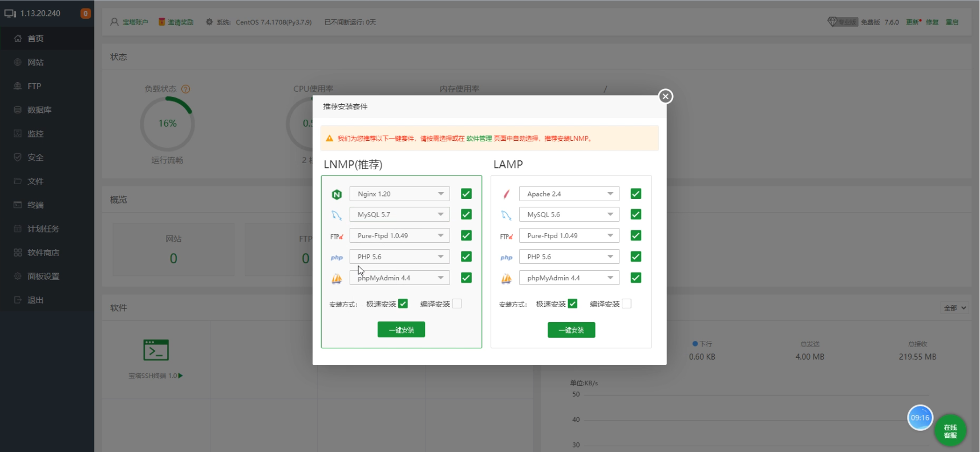Click the logout icon beside 退出
The width and height of the screenshot is (980, 452).
(x=18, y=300)
